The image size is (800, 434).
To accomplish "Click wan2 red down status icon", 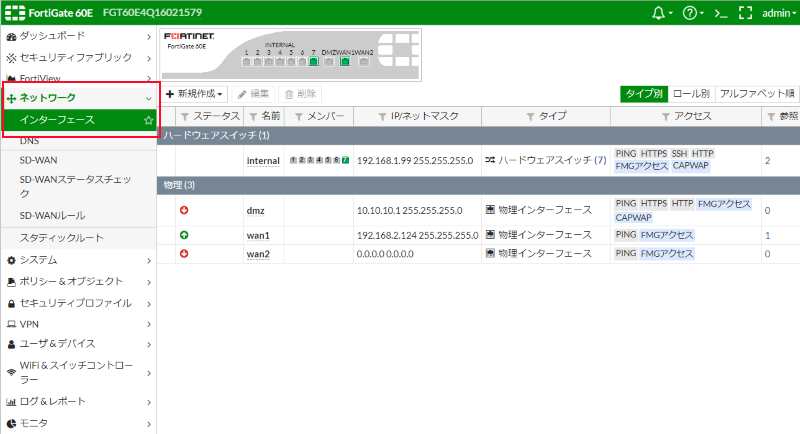I will point(184,253).
